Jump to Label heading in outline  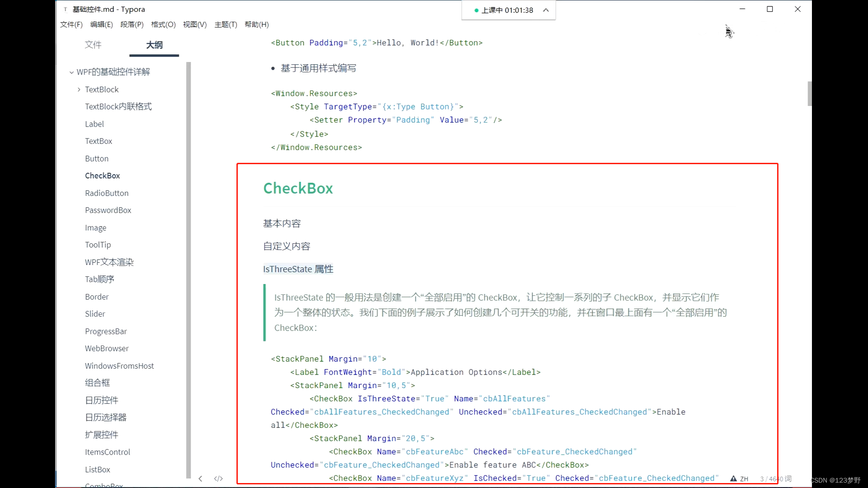pyautogui.click(x=94, y=124)
